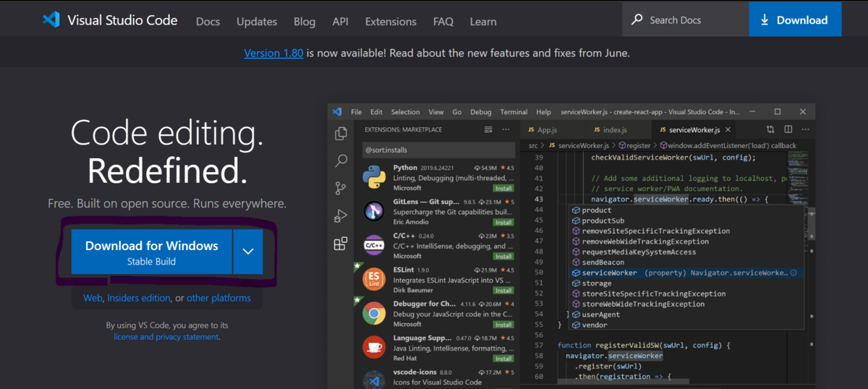
Task: Click the Extensions activity bar icon
Action: point(341,244)
